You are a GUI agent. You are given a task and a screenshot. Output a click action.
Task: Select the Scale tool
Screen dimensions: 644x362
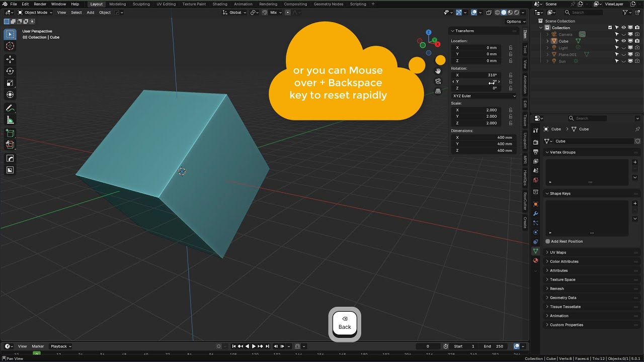click(x=10, y=83)
